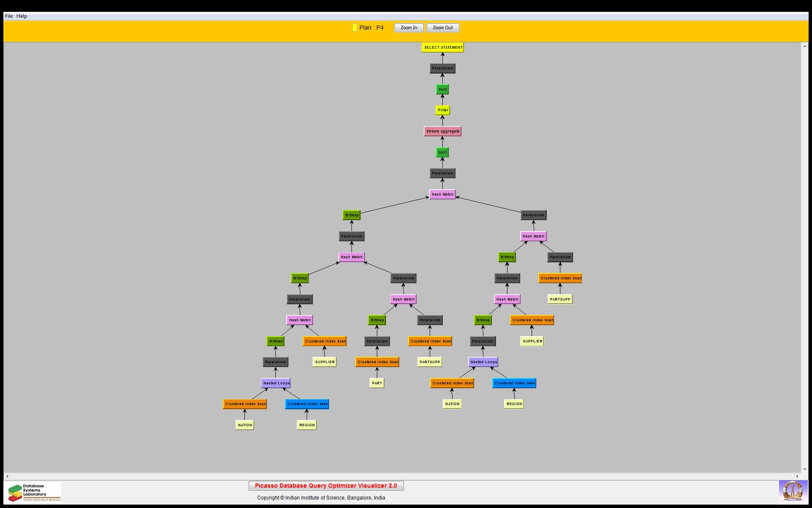Image resolution: width=812 pixels, height=508 pixels.
Task: Click the horizontal scrollbar left arrow
Action: click(x=7, y=476)
